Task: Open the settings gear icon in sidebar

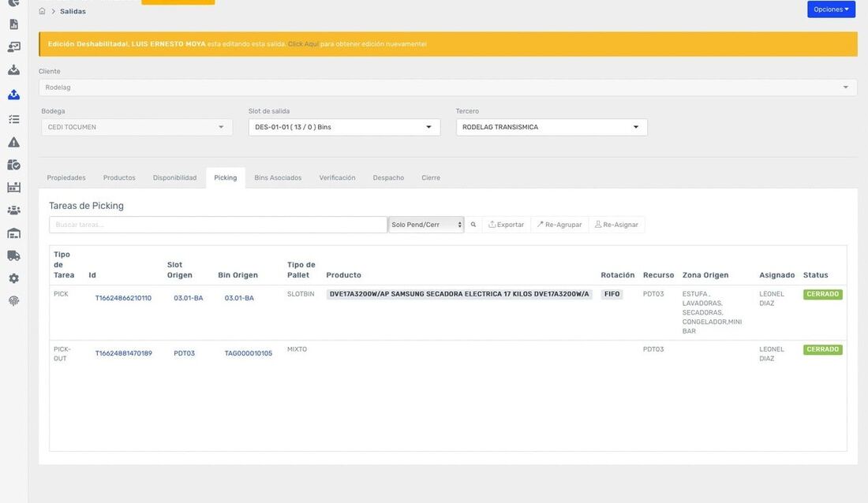Action: (x=14, y=278)
